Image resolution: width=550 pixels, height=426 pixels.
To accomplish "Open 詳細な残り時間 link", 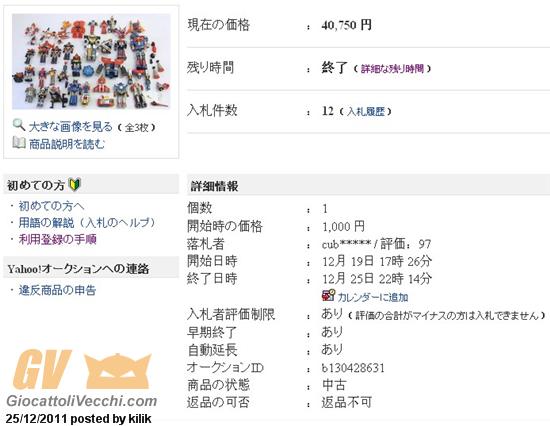I will (x=392, y=68).
